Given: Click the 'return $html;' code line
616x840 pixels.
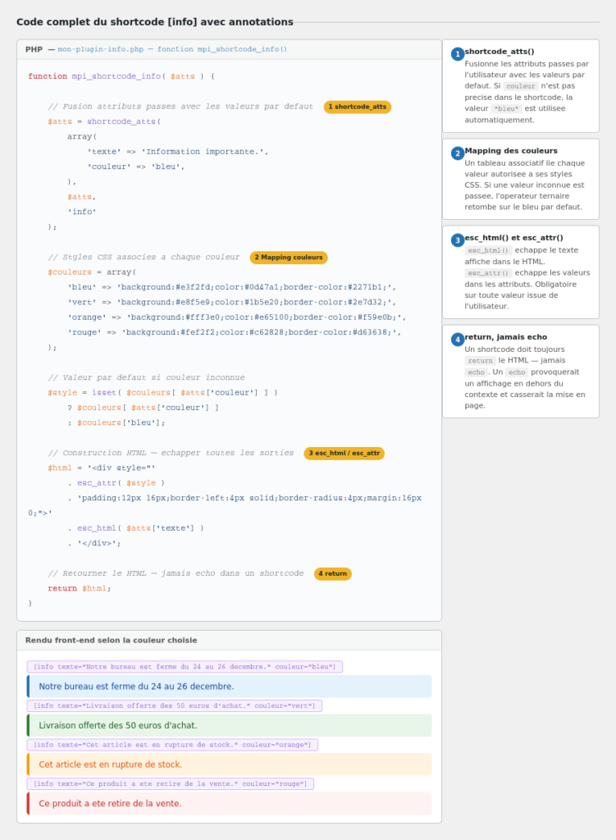Looking at the screenshot, I should pyautogui.click(x=80, y=588).
